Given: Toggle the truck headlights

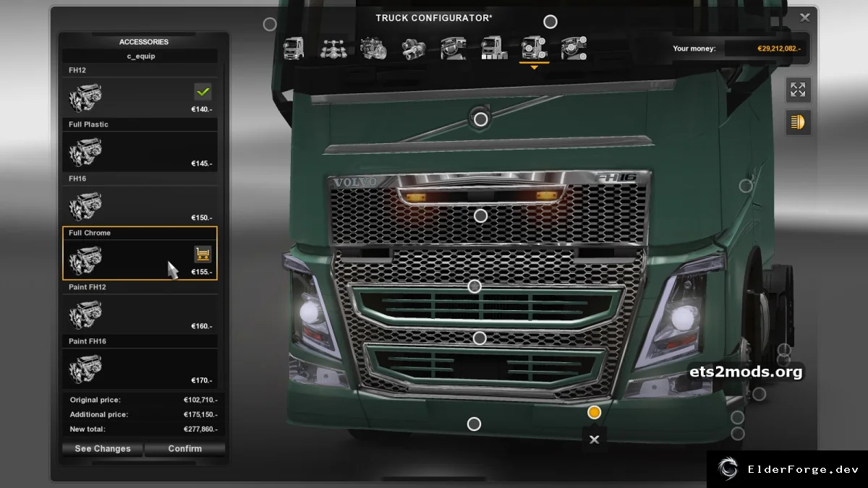Looking at the screenshot, I should point(798,122).
